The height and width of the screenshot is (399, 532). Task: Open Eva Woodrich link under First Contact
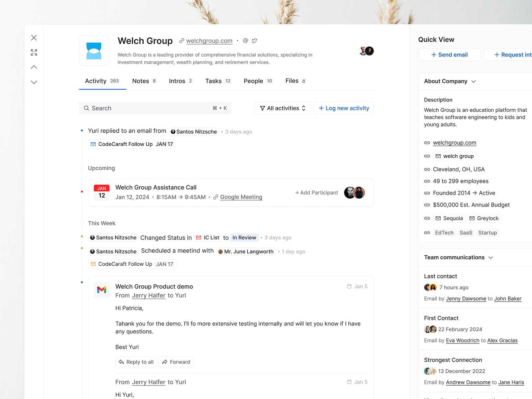point(463,340)
